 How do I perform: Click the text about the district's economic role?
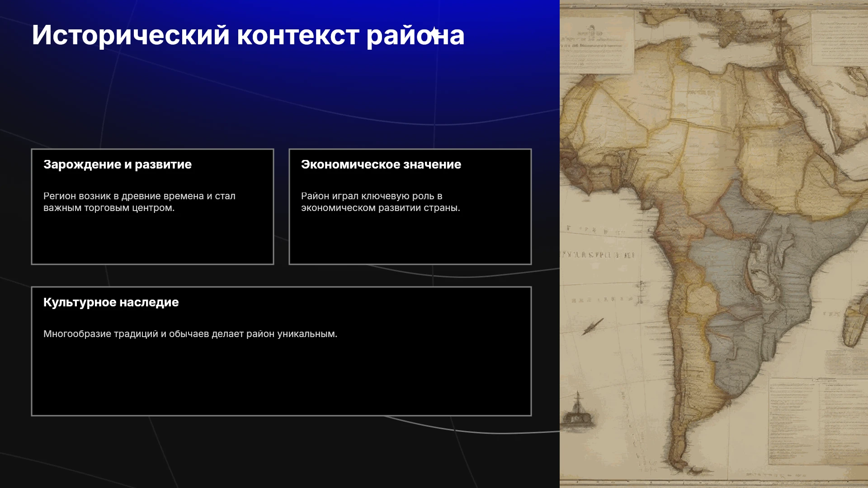coord(381,202)
